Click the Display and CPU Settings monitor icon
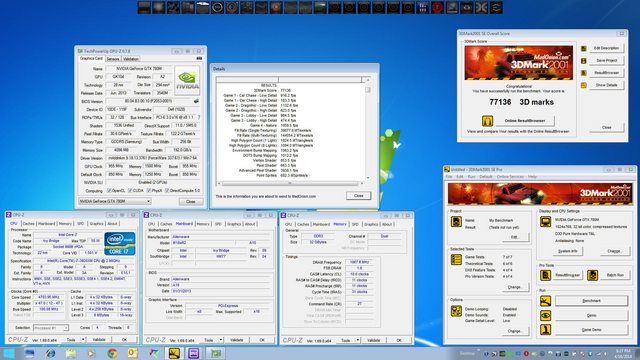The height and width of the screenshot is (360, 640). pos(545,222)
